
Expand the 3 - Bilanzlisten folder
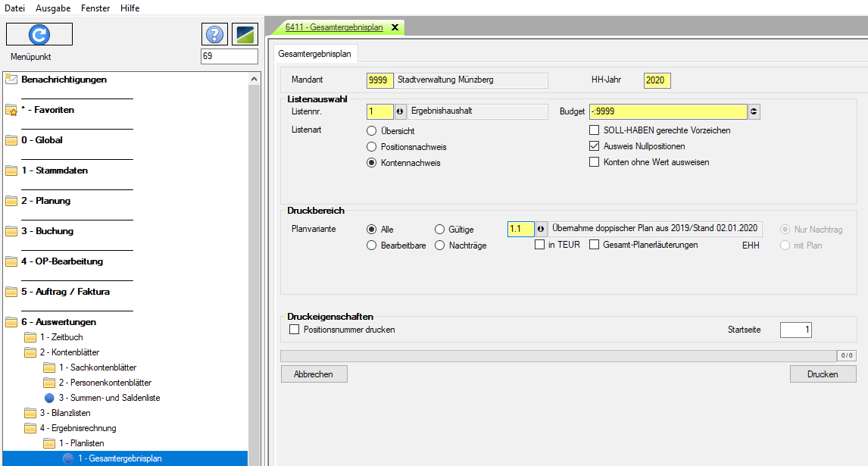pos(64,413)
